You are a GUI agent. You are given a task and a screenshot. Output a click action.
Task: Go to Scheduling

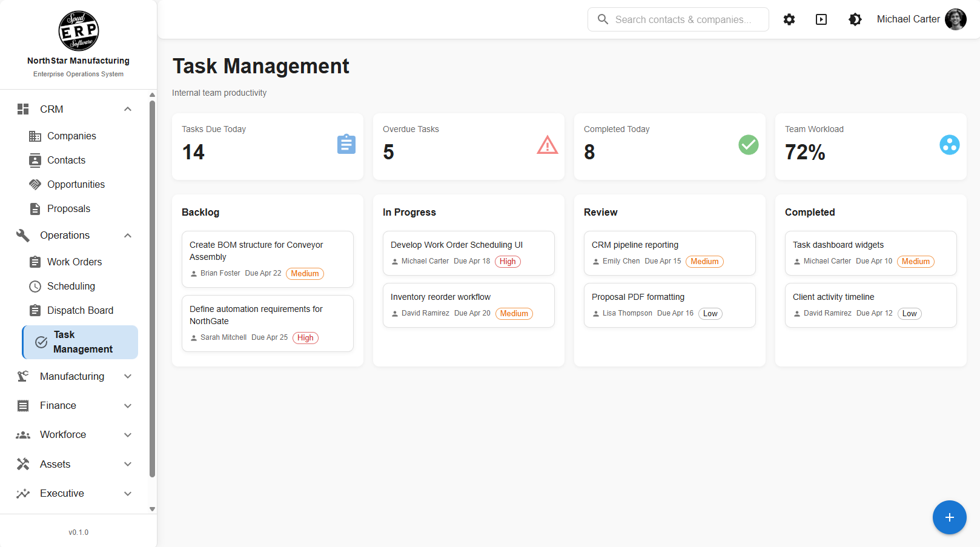(x=80, y=286)
